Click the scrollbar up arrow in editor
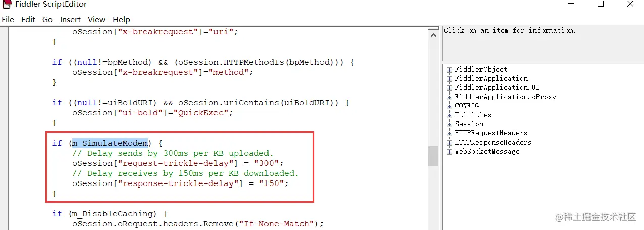Image resolution: width=644 pixels, height=230 pixels. (433, 33)
